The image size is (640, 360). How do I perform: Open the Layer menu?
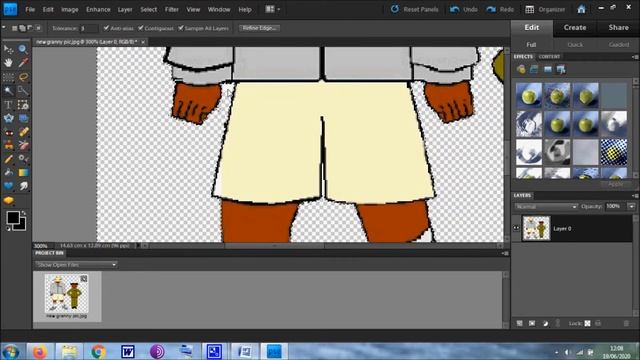125,9
